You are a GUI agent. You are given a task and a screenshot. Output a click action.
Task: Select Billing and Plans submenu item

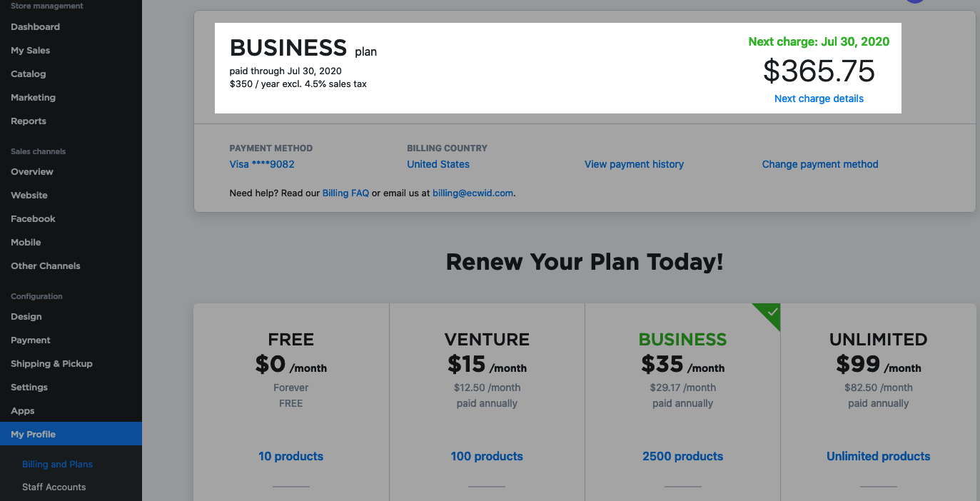coord(57,465)
